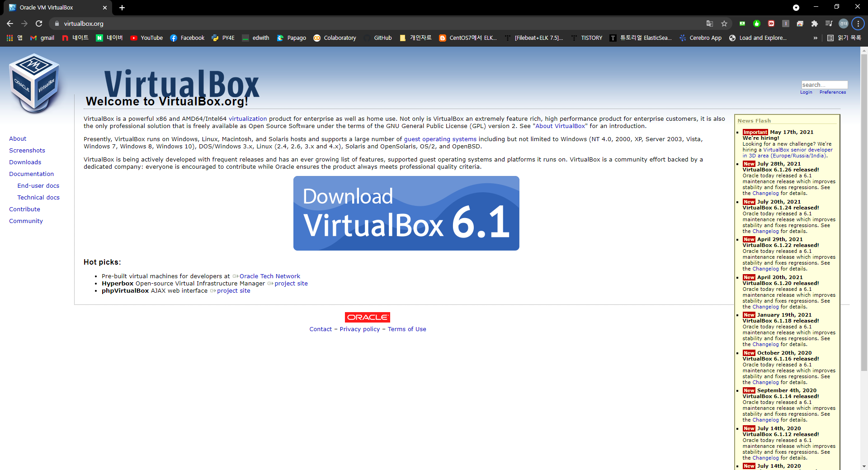Click the Download VirtualBox 6.1 banner
This screenshot has width=868, height=470.
coord(406,213)
